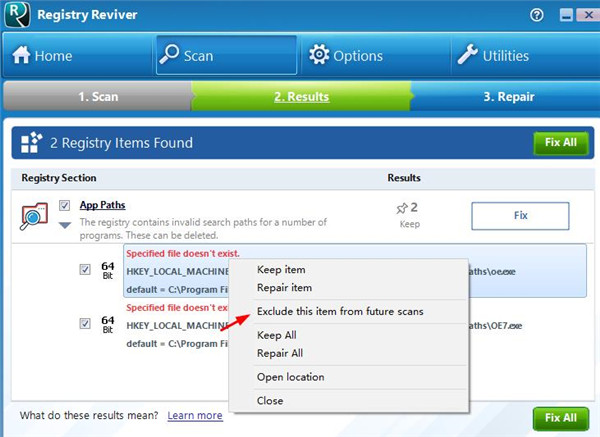The image size is (600, 437).
Task: Close the Registry Reviver window
Action: pos(589,15)
